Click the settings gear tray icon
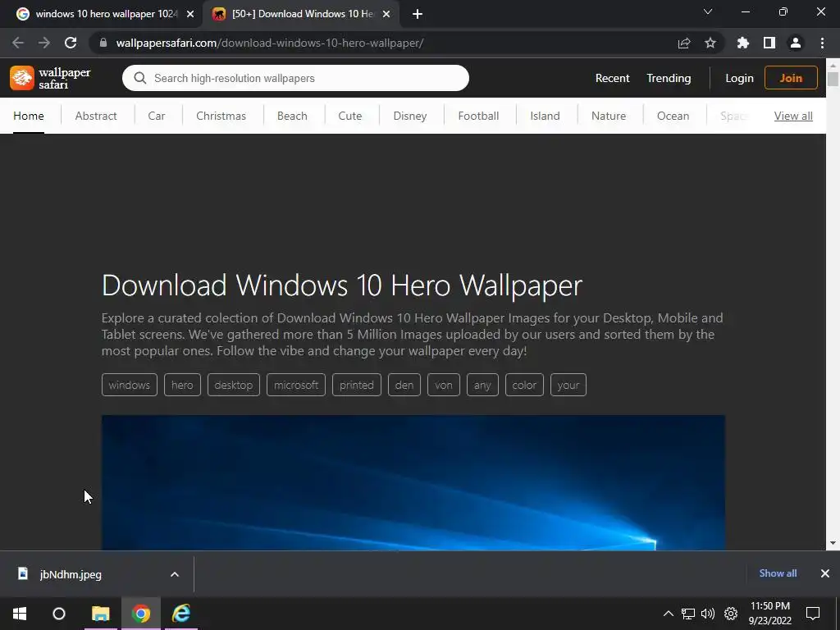This screenshot has width=840, height=630. click(731, 614)
